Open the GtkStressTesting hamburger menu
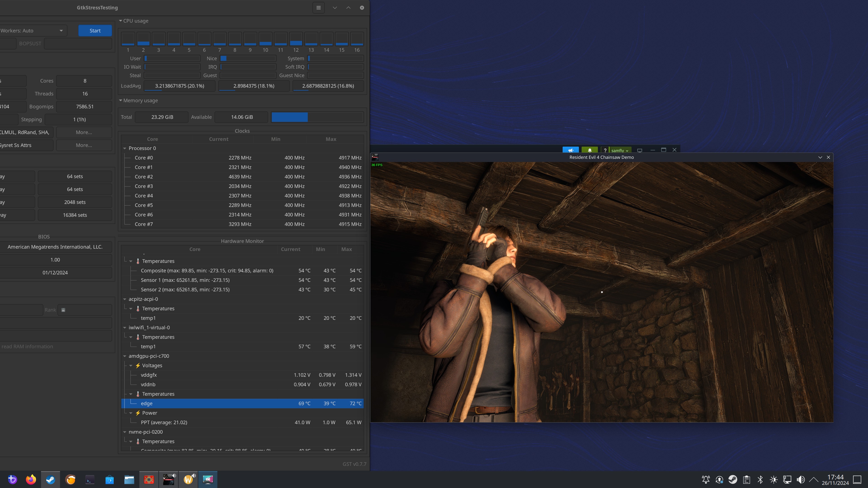 (318, 8)
